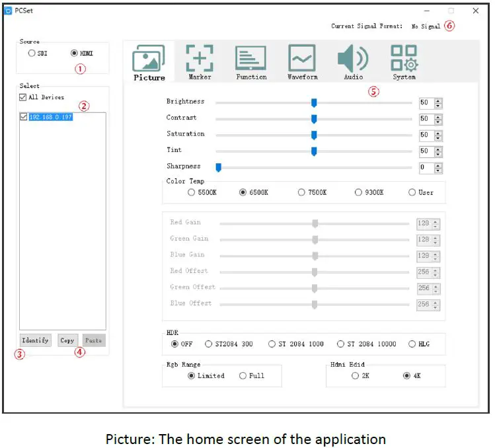Image resolution: width=495 pixels, height=448 pixels.
Task: Click the PCSet app icon in title bar
Action: (x=9, y=11)
